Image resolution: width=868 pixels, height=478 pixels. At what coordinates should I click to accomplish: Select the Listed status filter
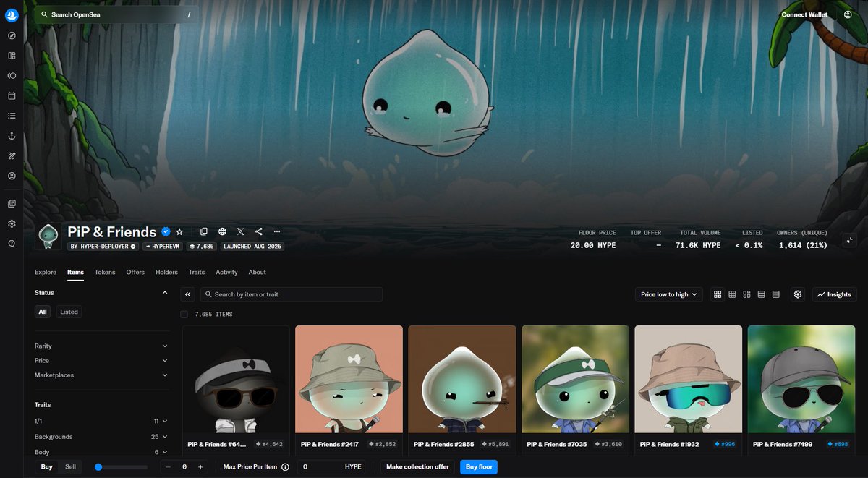pyautogui.click(x=69, y=312)
